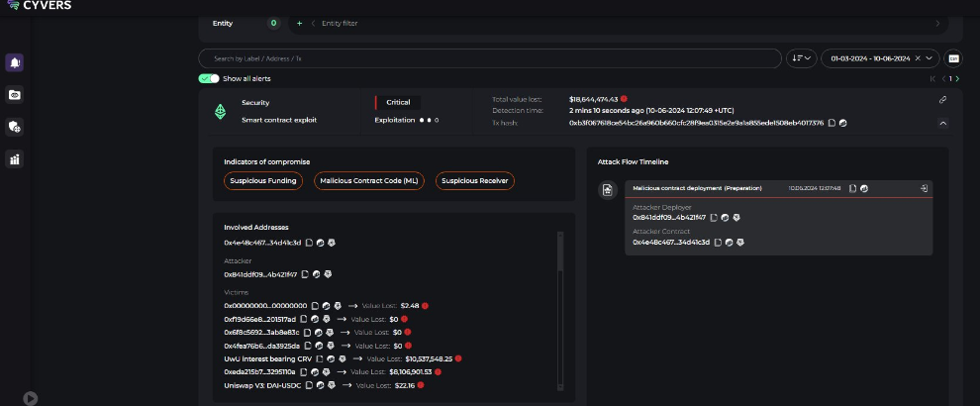Toggle the Show all alerts switch
This screenshot has height=406, width=980.
(209, 79)
